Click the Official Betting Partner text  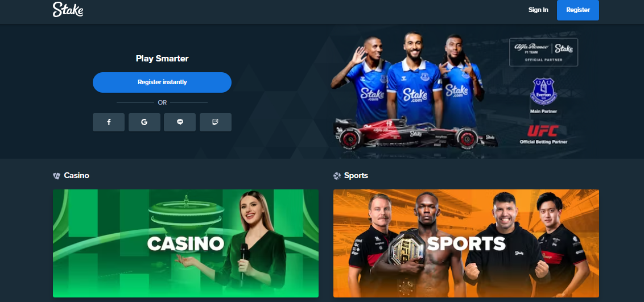click(543, 142)
